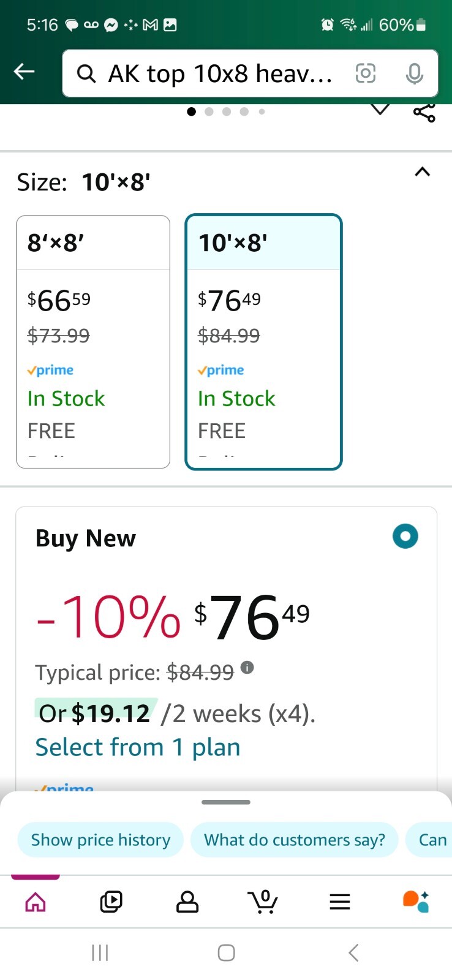Tap What do customers say? chip
Image resolution: width=452 pixels, height=980 pixels.
[295, 840]
